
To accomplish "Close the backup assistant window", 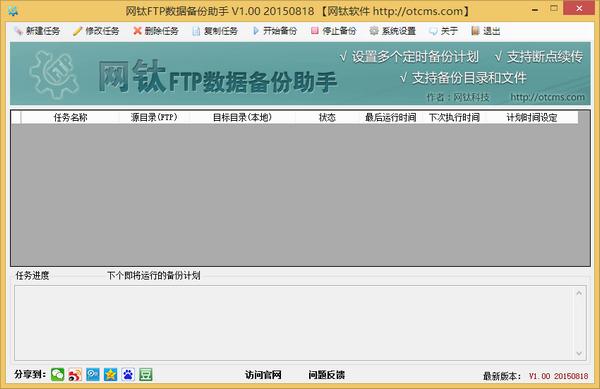I will click(579, 8).
